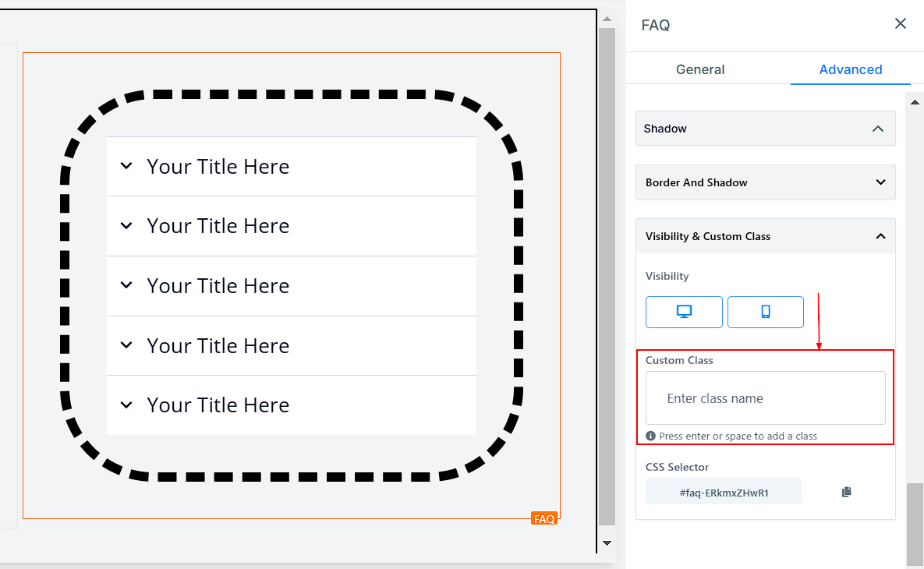Expand the fifth FAQ item chevron

[126, 405]
